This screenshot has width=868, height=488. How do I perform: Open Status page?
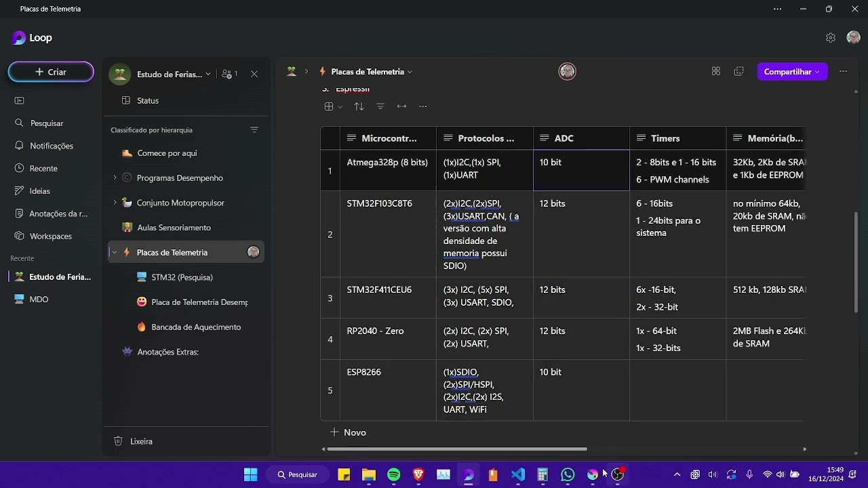[141, 100]
